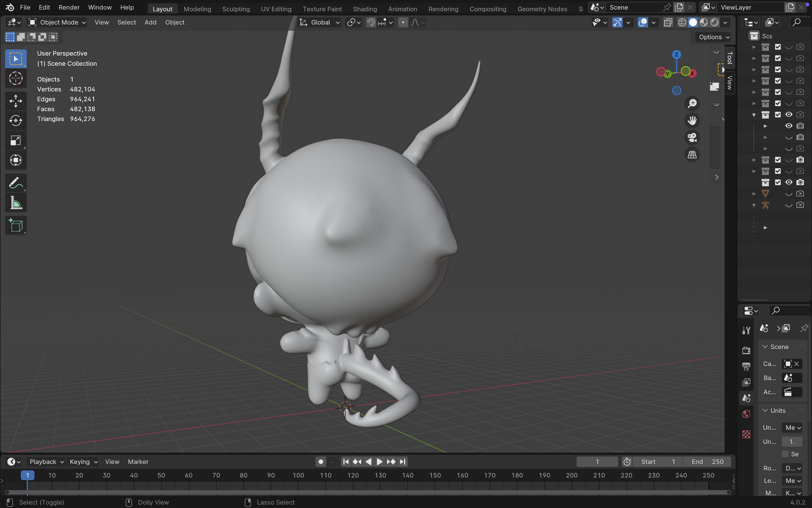Open the viewport Add menu
The height and width of the screenshot is (508, 812).
tap(150, 23)
